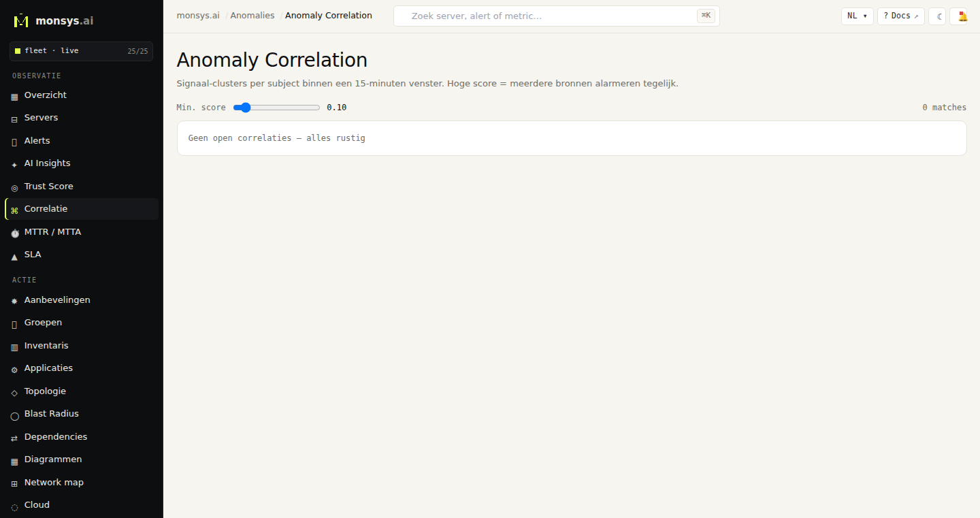Navigate to Groepen
This screenshot has height=518, width=980.
pos(82,323)
